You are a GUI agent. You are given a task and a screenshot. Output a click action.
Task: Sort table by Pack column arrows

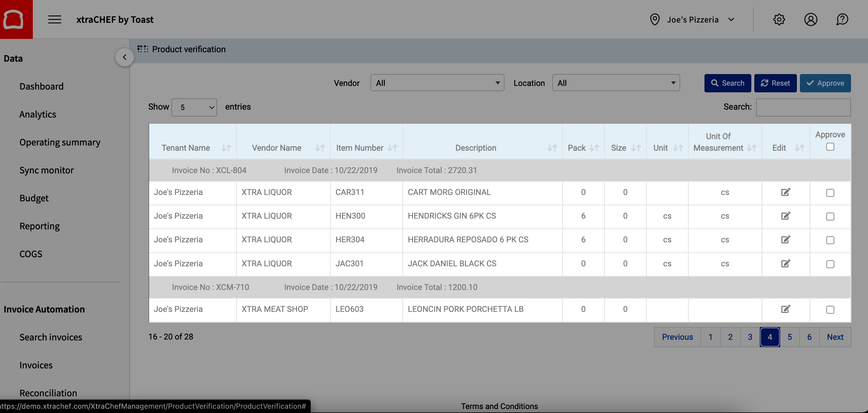[594, 148]
